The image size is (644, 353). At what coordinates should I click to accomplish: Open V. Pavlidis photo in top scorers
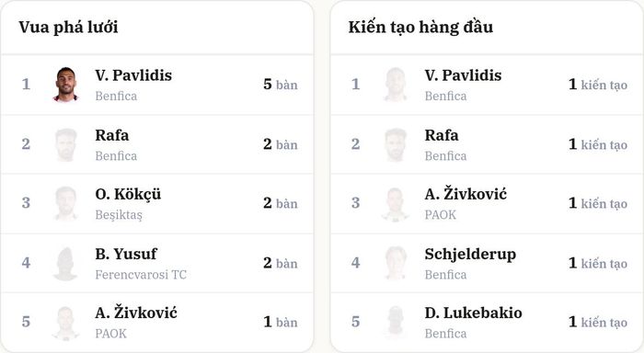coord(65,85)
